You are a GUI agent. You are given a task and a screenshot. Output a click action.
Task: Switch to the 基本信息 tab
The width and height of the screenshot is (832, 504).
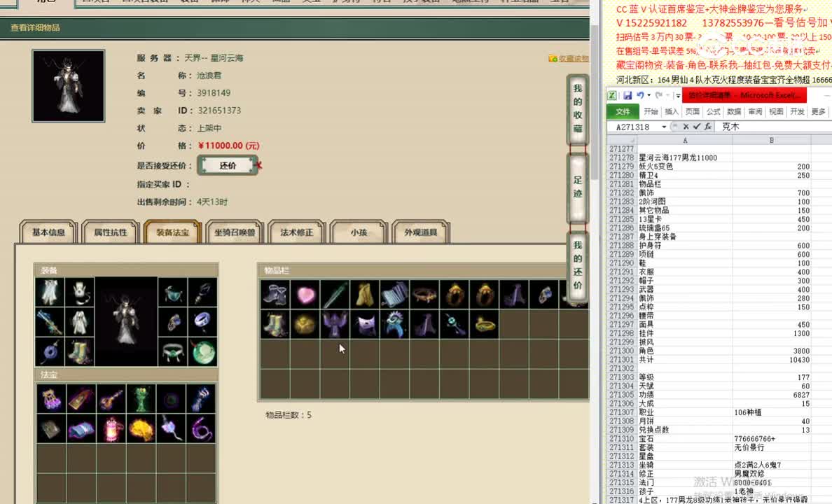49,232
